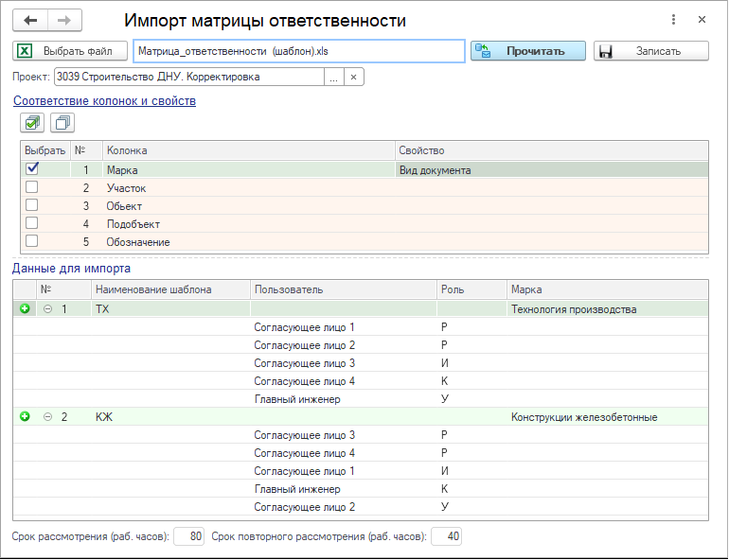
Task: Click the Наименование шаблона column header
Action: coord(153,289)
